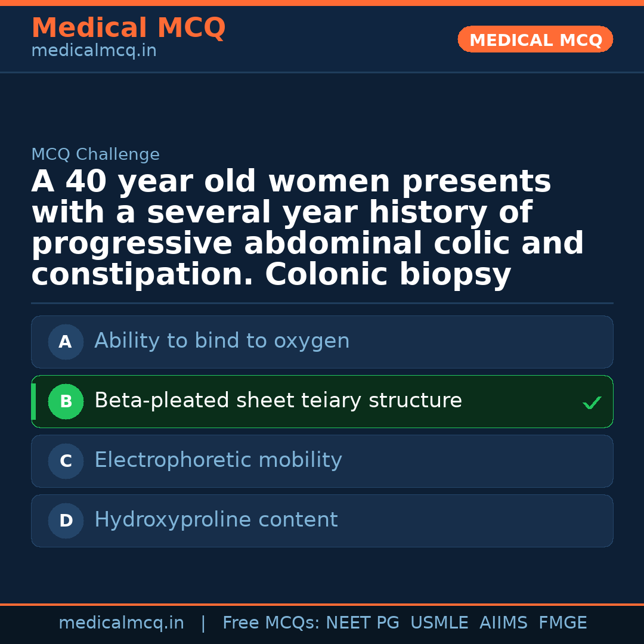Click the 'MCQ Challenge' label

(x=95, y=154)
